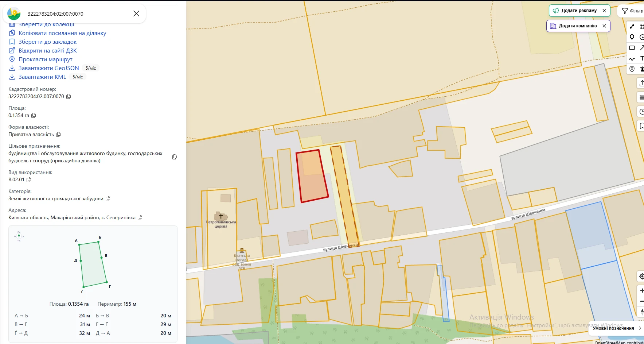Zoom in the map with plus
This screenshot has width=644, height=344.
[x=641, y=291]
